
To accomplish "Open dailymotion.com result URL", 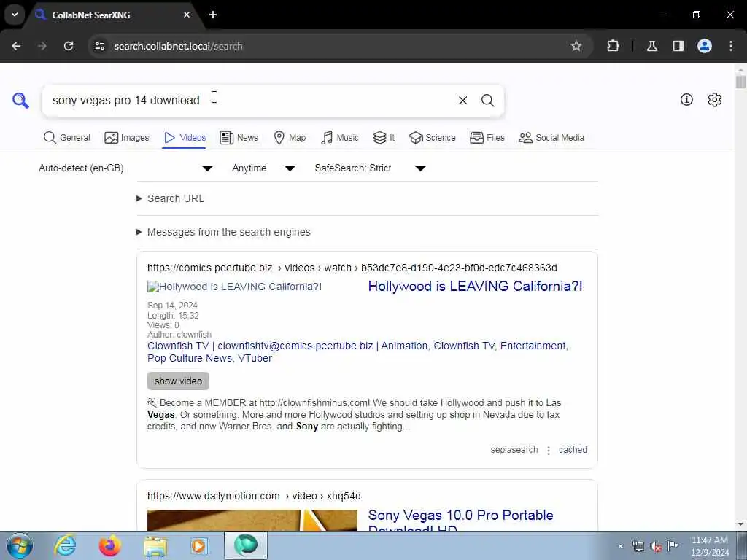I will point(254,496).
